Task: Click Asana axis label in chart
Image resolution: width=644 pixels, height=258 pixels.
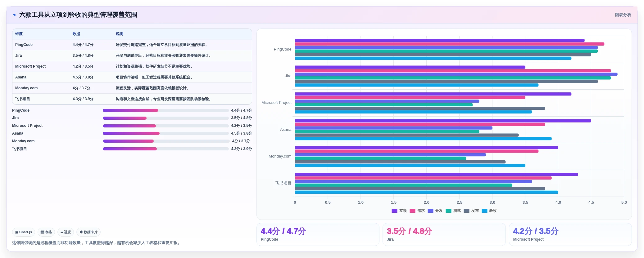Action: 286,130
